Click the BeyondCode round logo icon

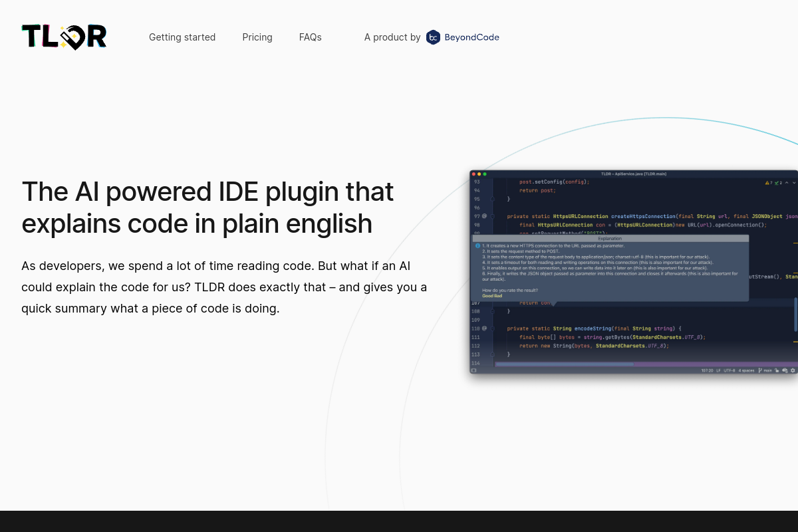pos(433,37)
